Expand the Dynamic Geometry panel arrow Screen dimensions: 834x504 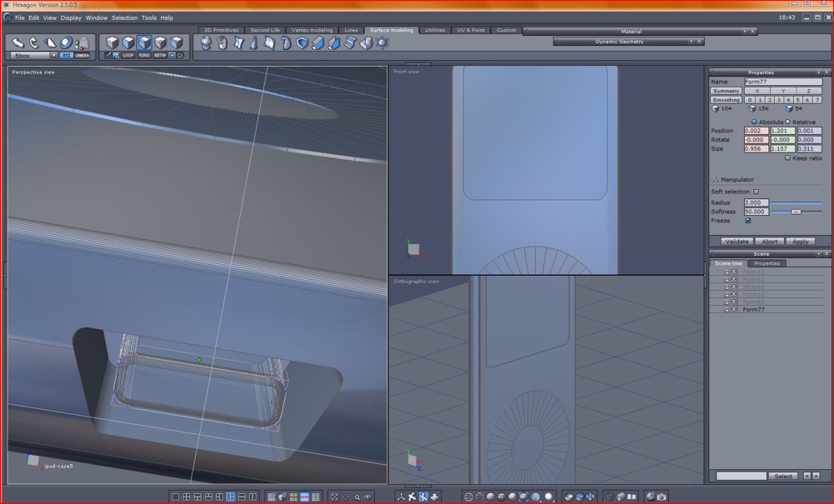tap(691, 42)
